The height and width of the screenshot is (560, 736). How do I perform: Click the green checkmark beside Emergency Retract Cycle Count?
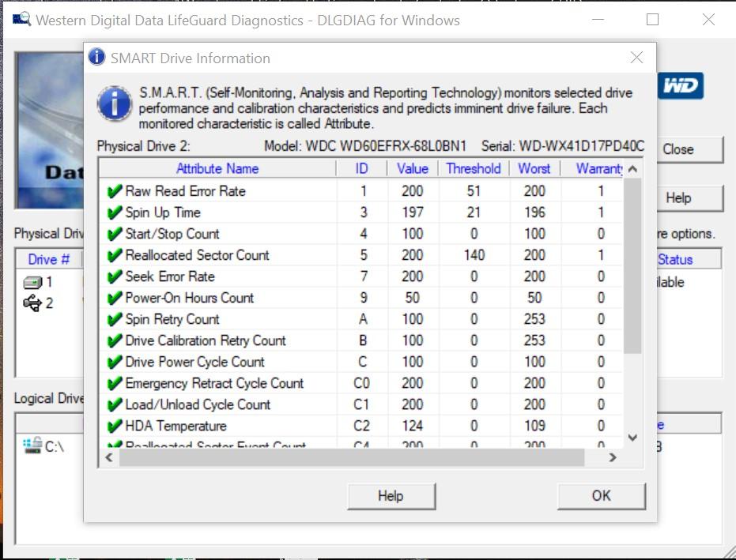114,384
